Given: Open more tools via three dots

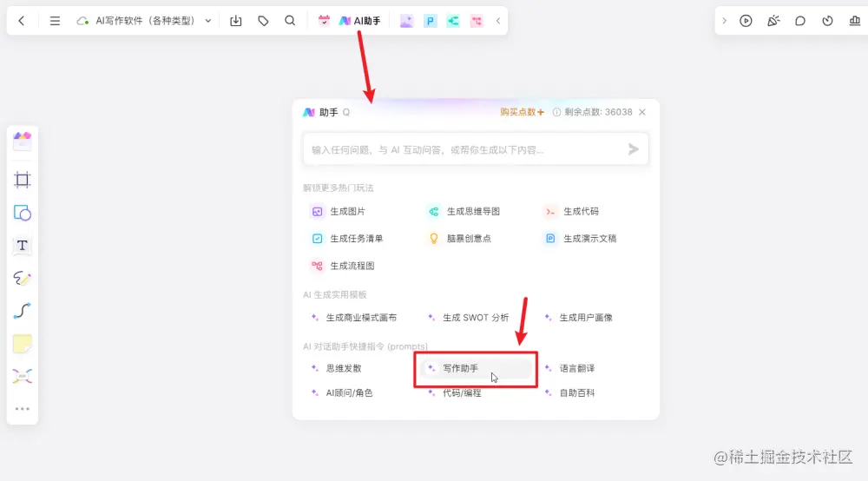Looking at the screenshot, I should click(x=23, y=409).
